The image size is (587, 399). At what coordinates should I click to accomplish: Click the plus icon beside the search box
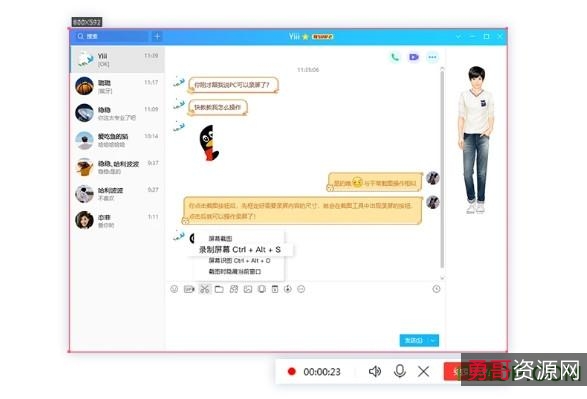[x=157, y=36]
